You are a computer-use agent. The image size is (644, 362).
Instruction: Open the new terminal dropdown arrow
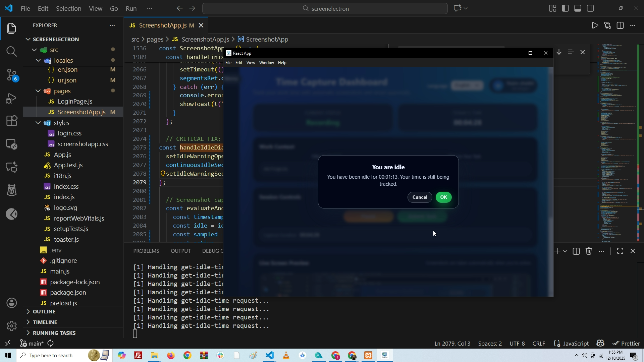pyautogui.click(x=566, y=251)
